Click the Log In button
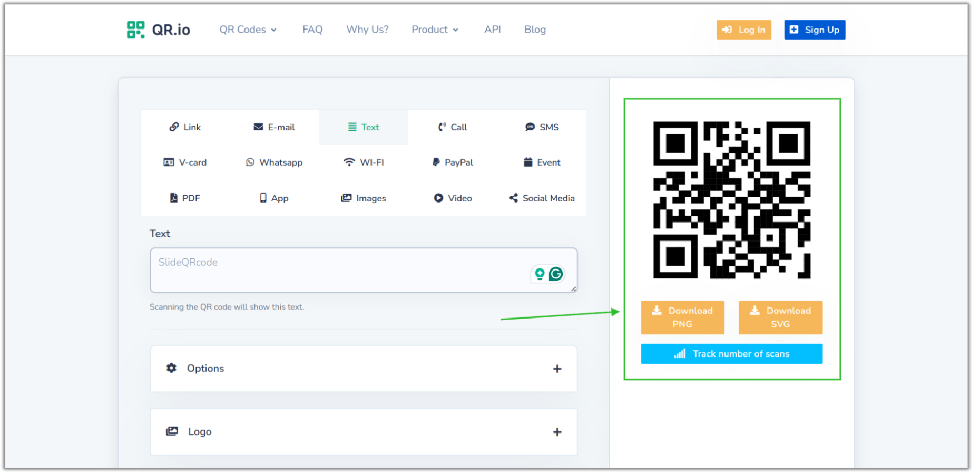Viewport: 980px width, 472px height. coord(743,30)
